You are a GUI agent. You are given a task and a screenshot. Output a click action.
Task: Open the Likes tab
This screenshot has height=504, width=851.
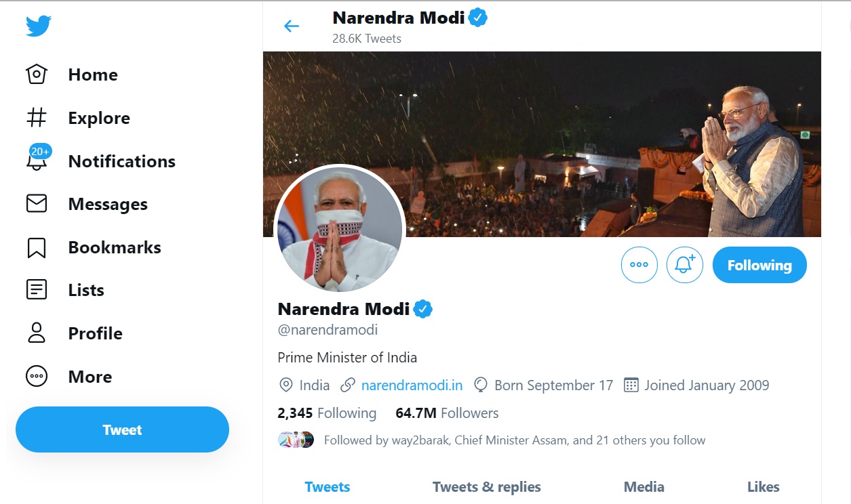[763, 486]
